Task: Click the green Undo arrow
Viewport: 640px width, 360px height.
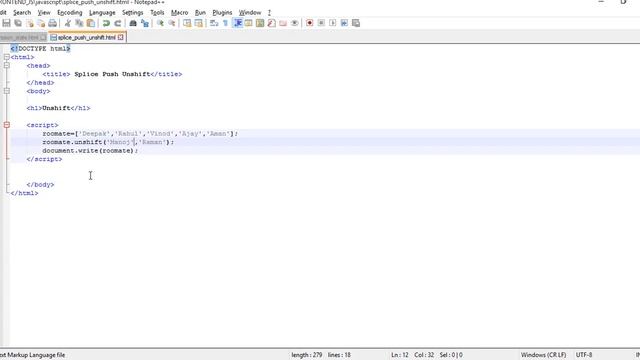Action: (106, 23)
